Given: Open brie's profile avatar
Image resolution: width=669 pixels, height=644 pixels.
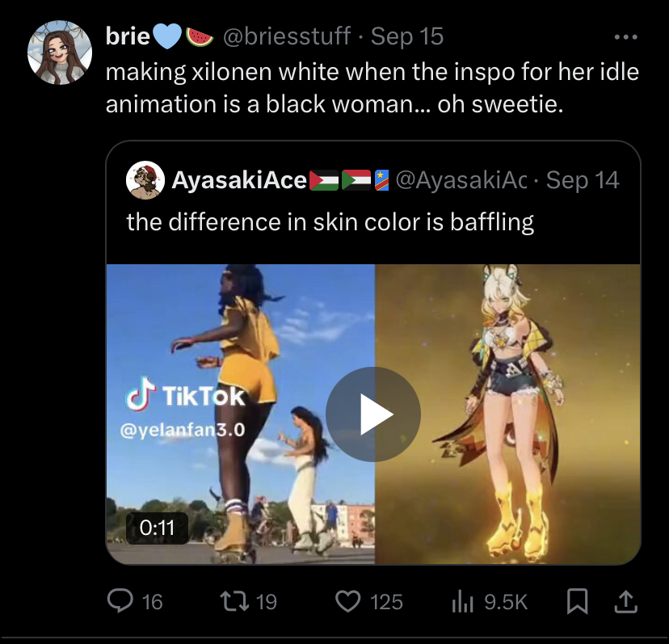Looking at the screenshot, I should [x=60, y=54].
